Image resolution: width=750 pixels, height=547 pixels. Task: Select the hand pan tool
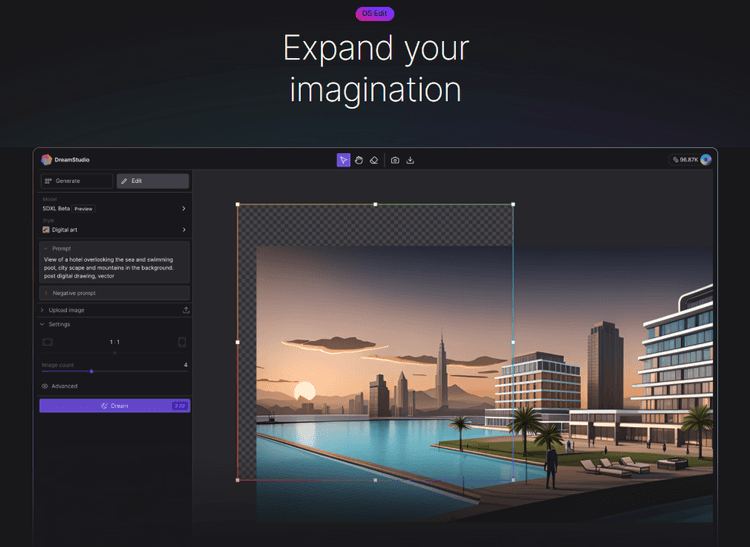[x=358, y=160]
